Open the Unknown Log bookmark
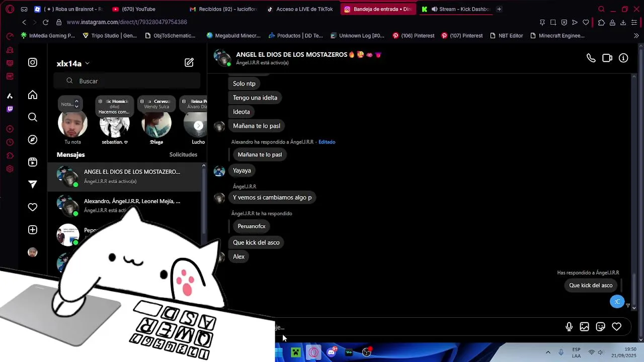This screenshot has width=644, height=362. (357, 36)
